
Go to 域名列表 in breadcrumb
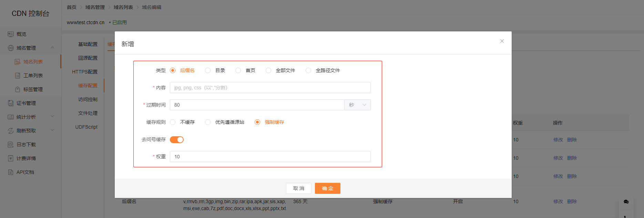pyautogui.click(x=123, y=7)
